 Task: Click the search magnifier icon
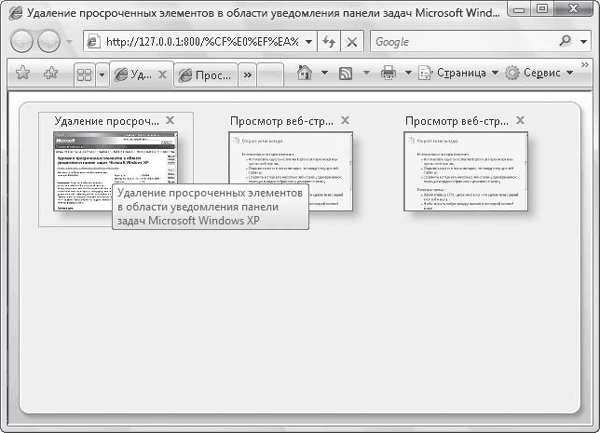(x=565, y=41)
